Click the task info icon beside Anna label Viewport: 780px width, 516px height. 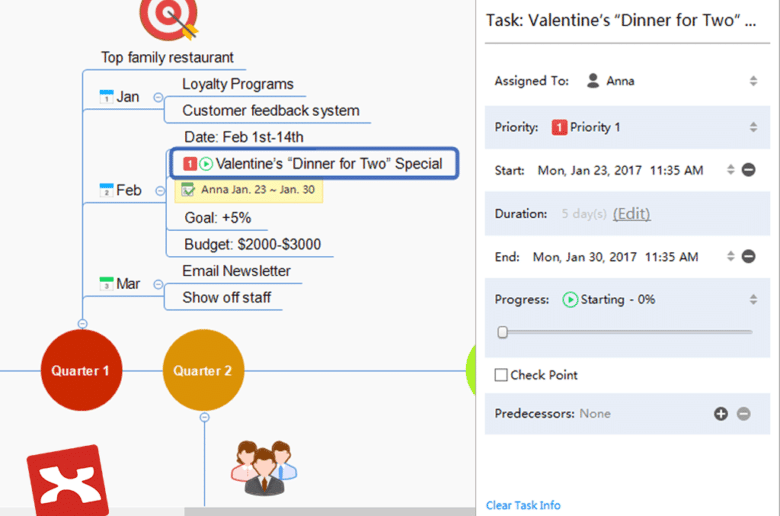coord(187,189)
